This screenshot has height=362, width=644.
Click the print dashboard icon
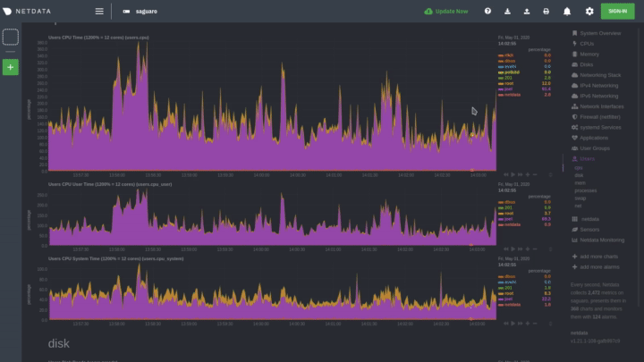click(546, 12)
